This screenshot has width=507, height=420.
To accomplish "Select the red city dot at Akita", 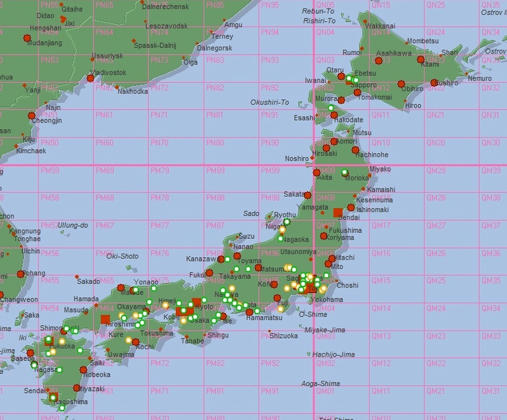I will (x=317, y=173).
